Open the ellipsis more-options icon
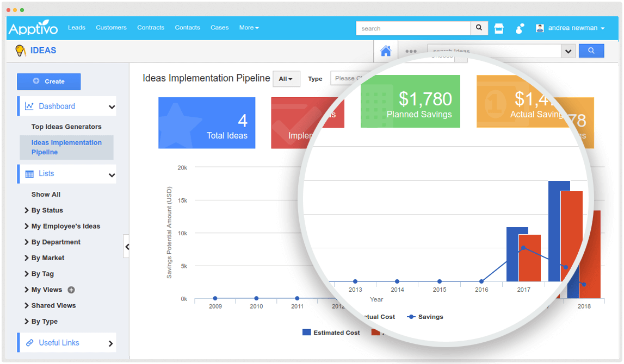The width and height of the screenshot is (624, 364). [411, 51]
